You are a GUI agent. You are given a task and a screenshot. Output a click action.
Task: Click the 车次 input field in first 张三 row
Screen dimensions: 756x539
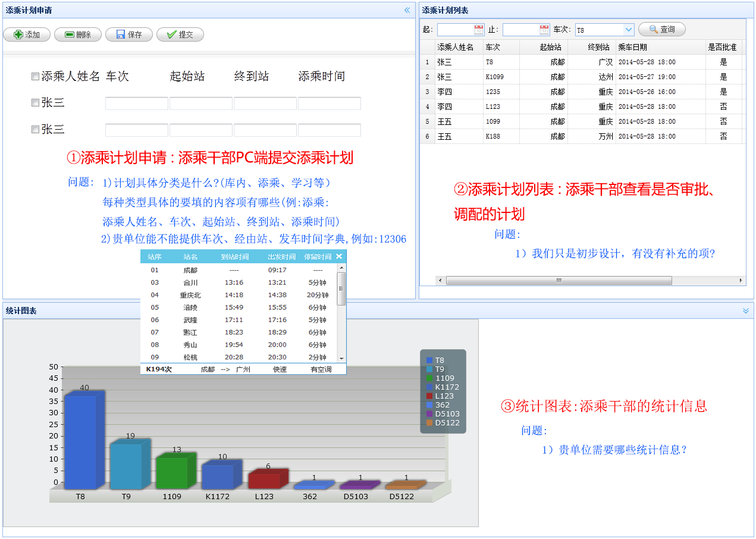136,104
